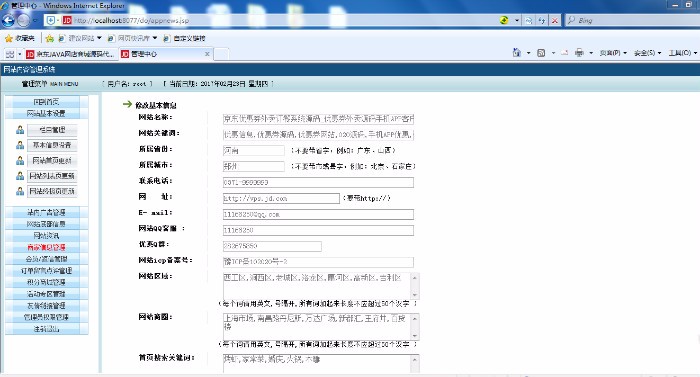Click the 所属省份 input field
This screenshot has height=377, width=700.
point(254,151)
